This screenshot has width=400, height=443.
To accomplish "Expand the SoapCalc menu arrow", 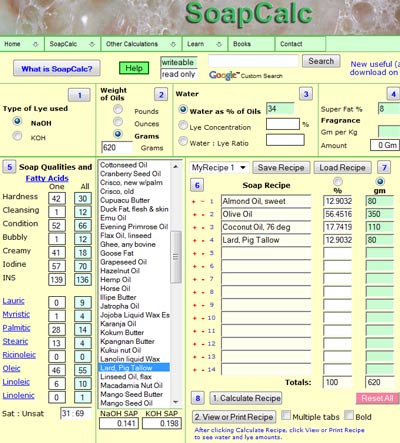I will click(92, 44).
